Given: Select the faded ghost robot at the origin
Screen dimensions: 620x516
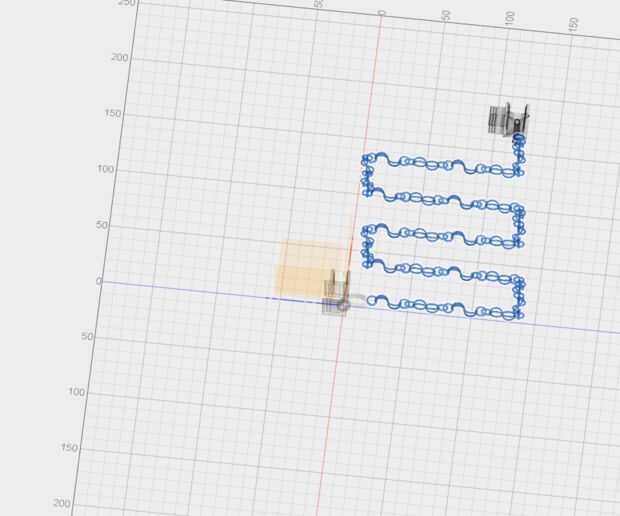Looking at the screenshot, I should click(337, 293).
